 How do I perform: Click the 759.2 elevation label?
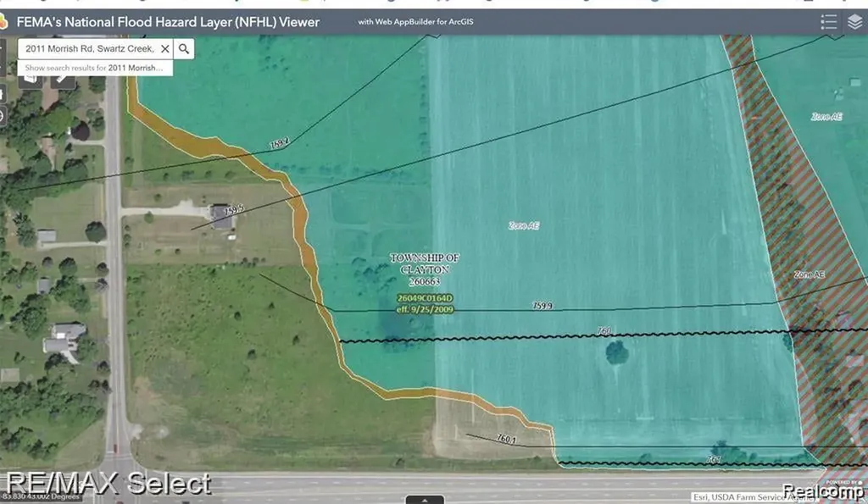pos(279,144)
